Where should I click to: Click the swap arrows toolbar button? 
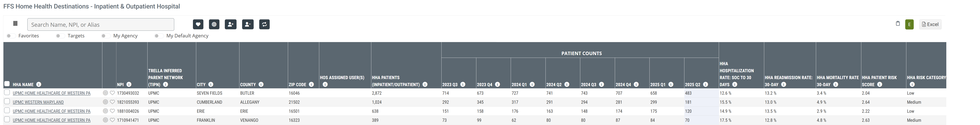[264, 24]
